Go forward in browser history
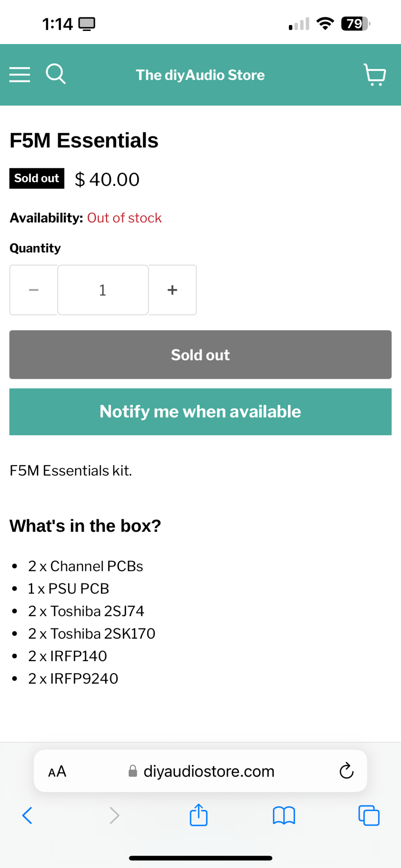 point(114,815)
